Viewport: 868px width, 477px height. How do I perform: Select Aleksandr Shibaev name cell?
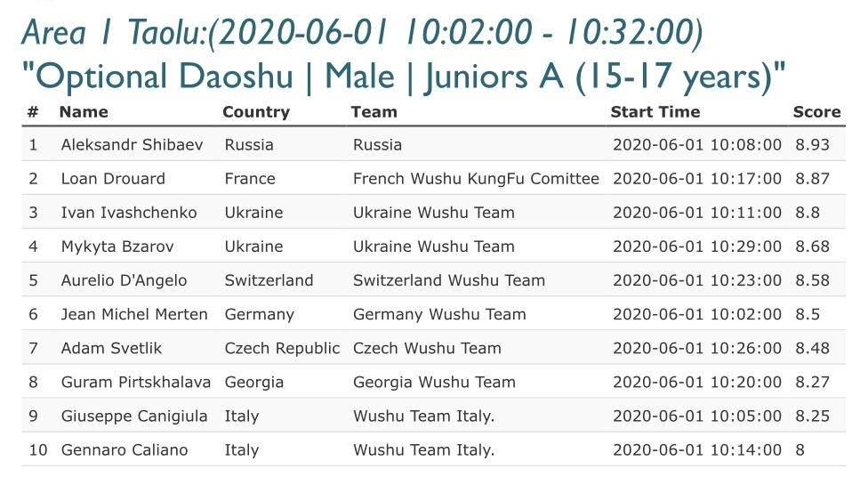pyautogui.click(x=132, y=144)
